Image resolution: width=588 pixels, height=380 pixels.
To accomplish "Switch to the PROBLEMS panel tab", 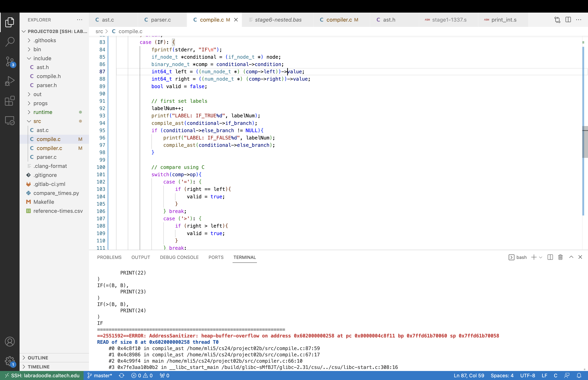I will (x=109, y=257).
